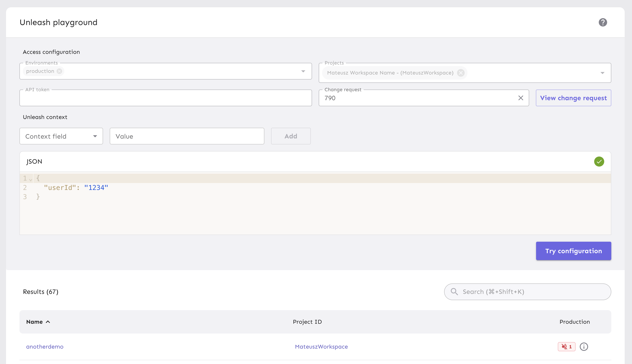The image size is (632, 364).
Task: Click the green JSON valid checkmark
Action: (599, 162)
